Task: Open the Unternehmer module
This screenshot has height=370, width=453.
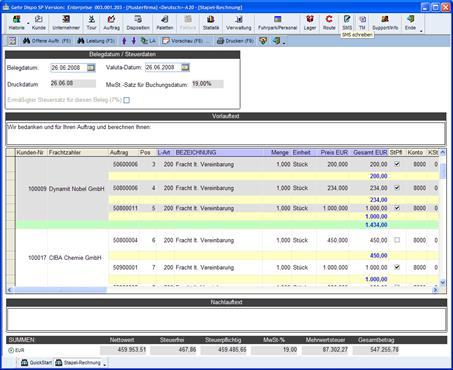Action: [66, 23]
